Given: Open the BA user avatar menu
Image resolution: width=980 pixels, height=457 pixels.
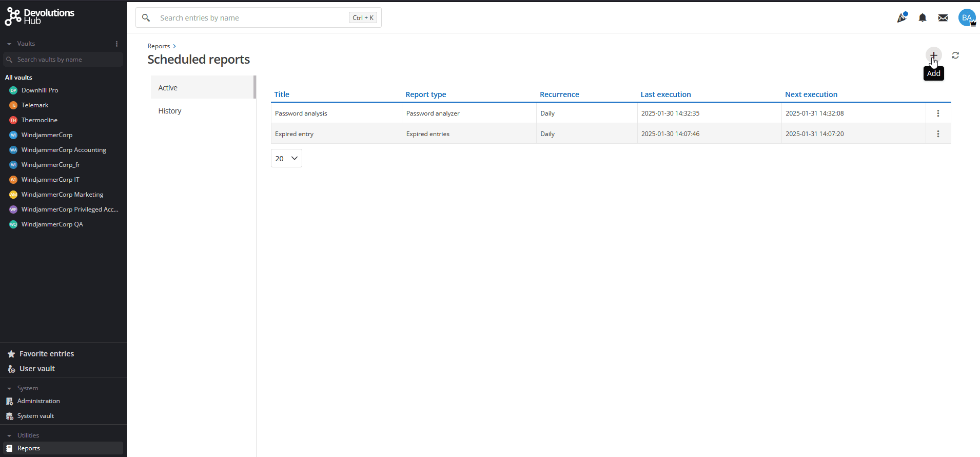Looking at the screenshot, I should pyautogui.click(x=967, y=18).
